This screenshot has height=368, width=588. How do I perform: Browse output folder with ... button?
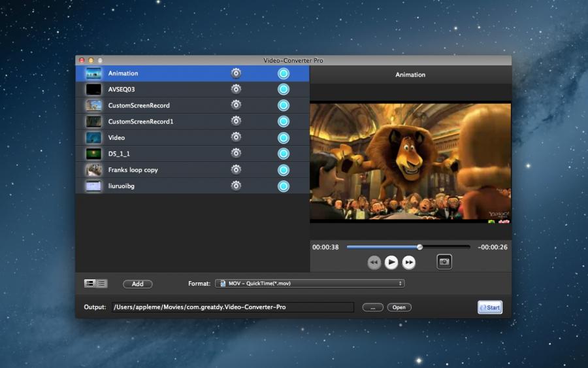pyautogui.click(x=372, y=308)
